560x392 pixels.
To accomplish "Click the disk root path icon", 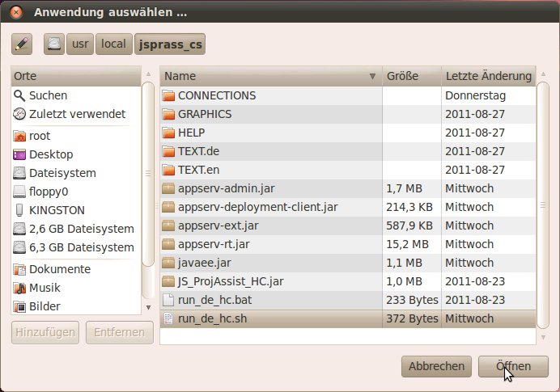I will 54,44.
